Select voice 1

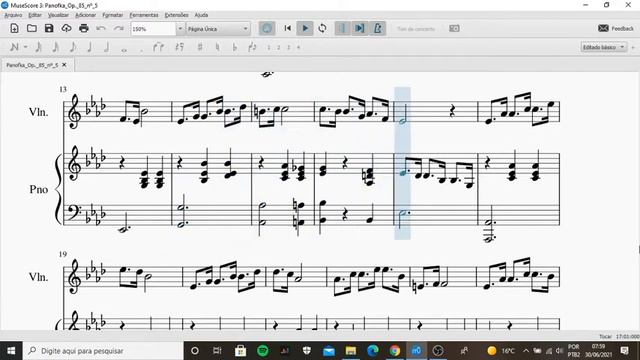coord(269,47)
